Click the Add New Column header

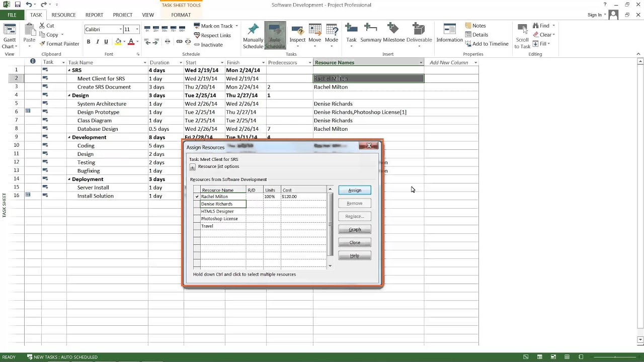pos(449,63)
